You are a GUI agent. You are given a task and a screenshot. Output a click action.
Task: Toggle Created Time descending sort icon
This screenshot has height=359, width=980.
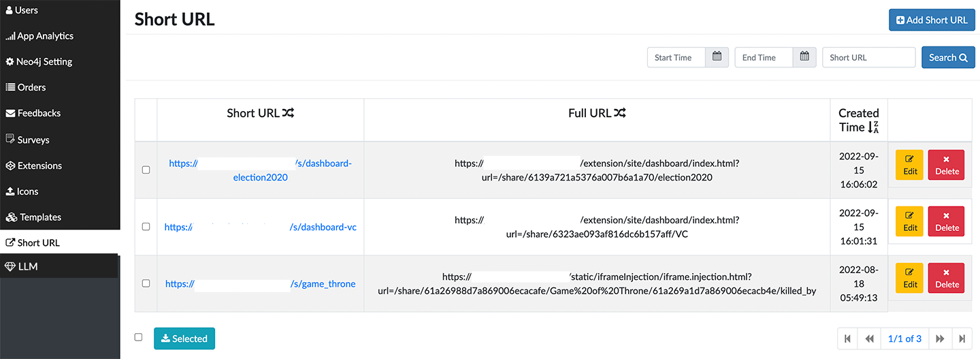(x=875, y=127)
